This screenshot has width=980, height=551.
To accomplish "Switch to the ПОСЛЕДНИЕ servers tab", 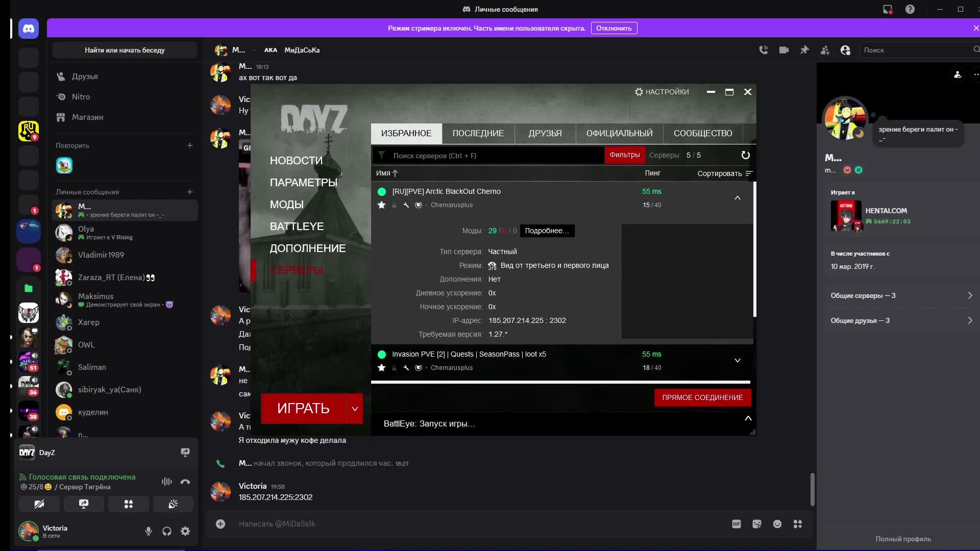I will coord(478,133).
